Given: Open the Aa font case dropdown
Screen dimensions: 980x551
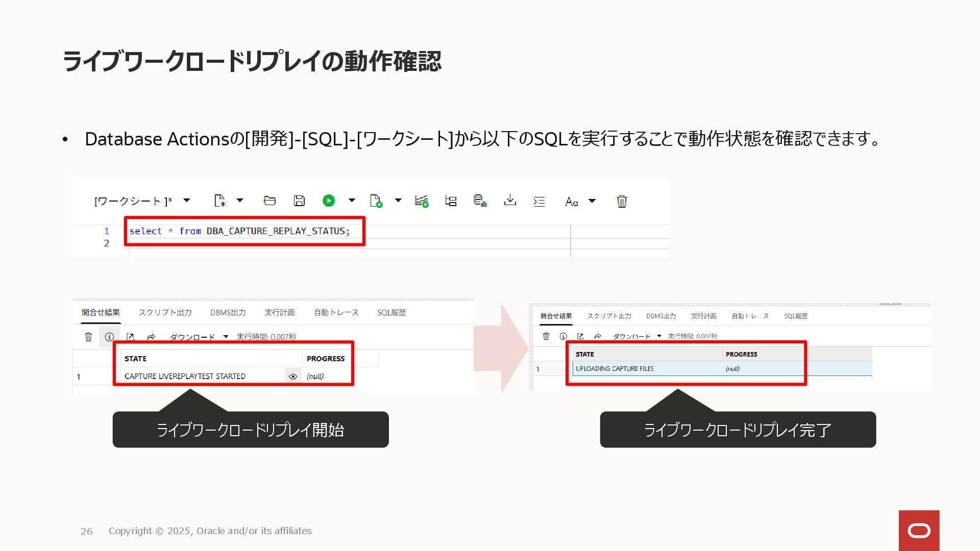Looking at the screenshot, I should pos(592,201).
